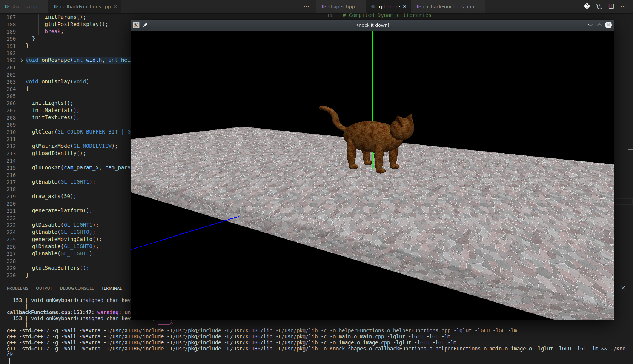Close the callbackFunctions.cpp tab
This screenshot has width=633, height=364.
pyautogui.click(x=115, y=6)
